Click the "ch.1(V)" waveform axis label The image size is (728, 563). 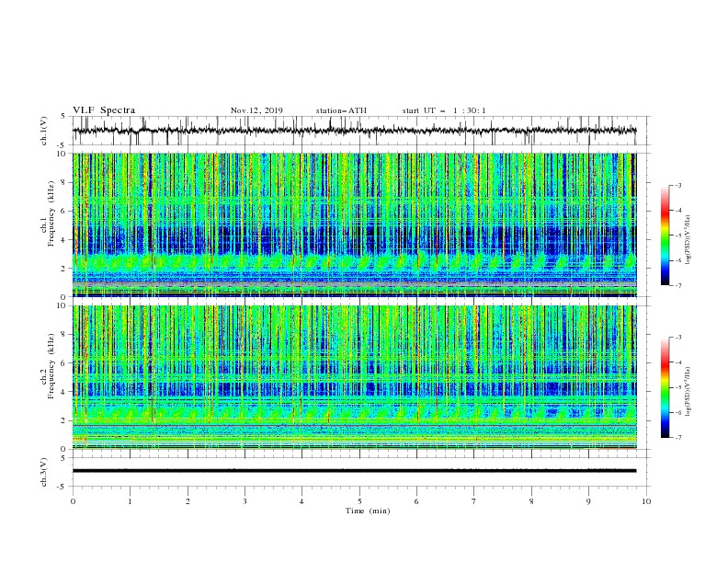click(x=44, y=131)
